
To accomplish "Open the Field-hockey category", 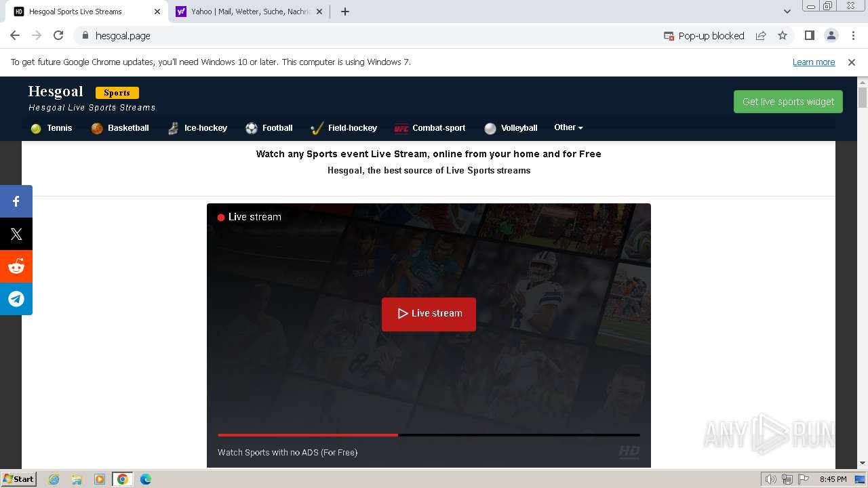I will point(344,128).
